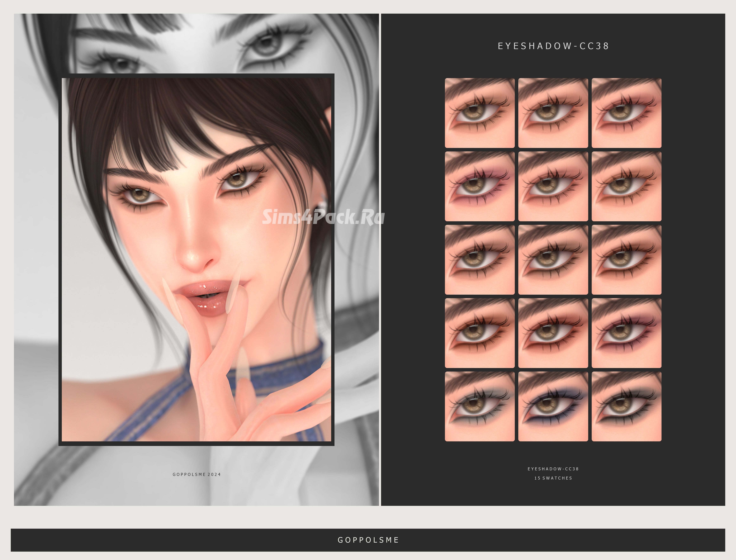
Task: Click the 15 SWATCHES caption text
Action: (x=553, y=478)
